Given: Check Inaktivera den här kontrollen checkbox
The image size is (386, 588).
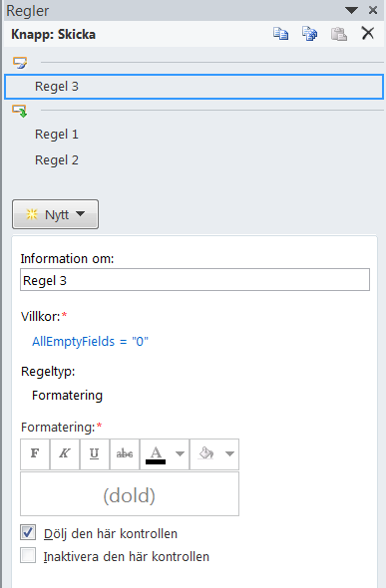Looking at the screenshot, I should 28,555.
